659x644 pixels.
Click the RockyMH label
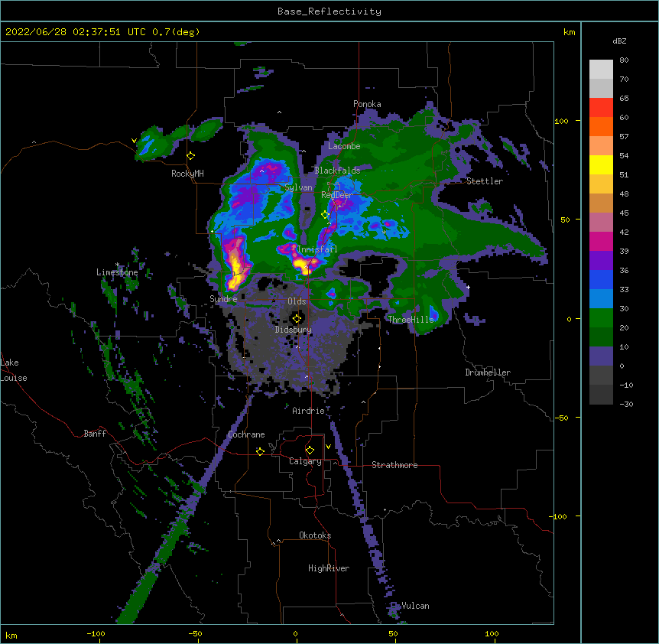187,174
